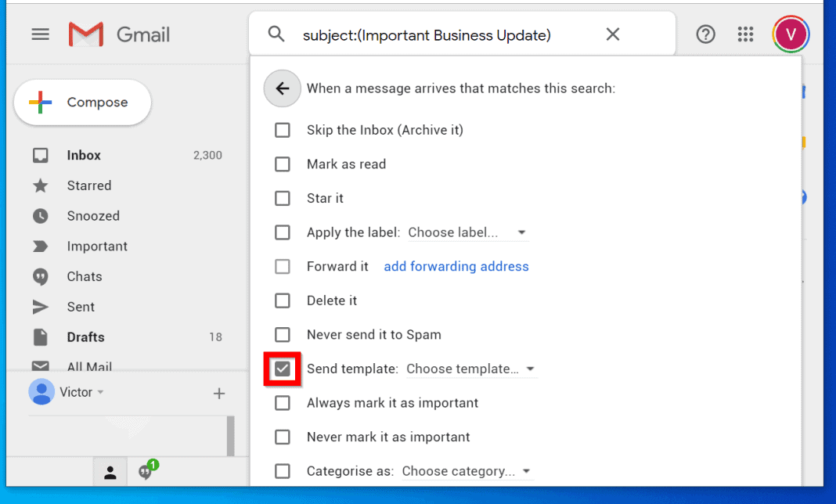Image resolution: width=836 pixels, height=504 pixels.
Task: Click the Compose button
Action: [x=81, y=102]
